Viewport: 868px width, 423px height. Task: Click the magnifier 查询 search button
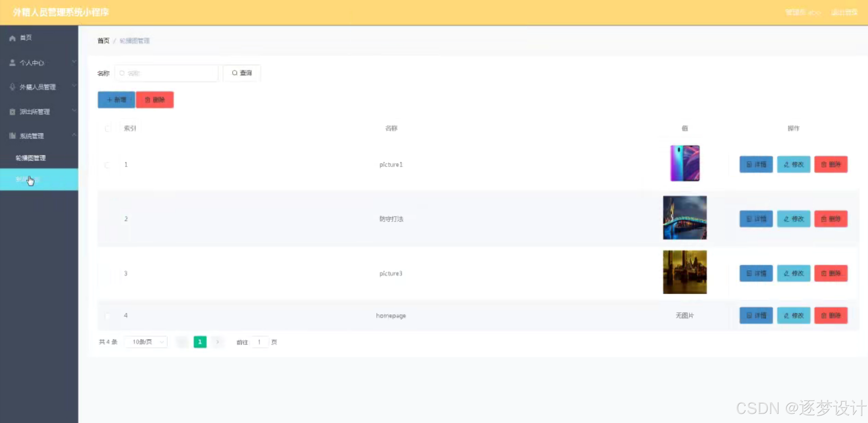tap(242, 73)
